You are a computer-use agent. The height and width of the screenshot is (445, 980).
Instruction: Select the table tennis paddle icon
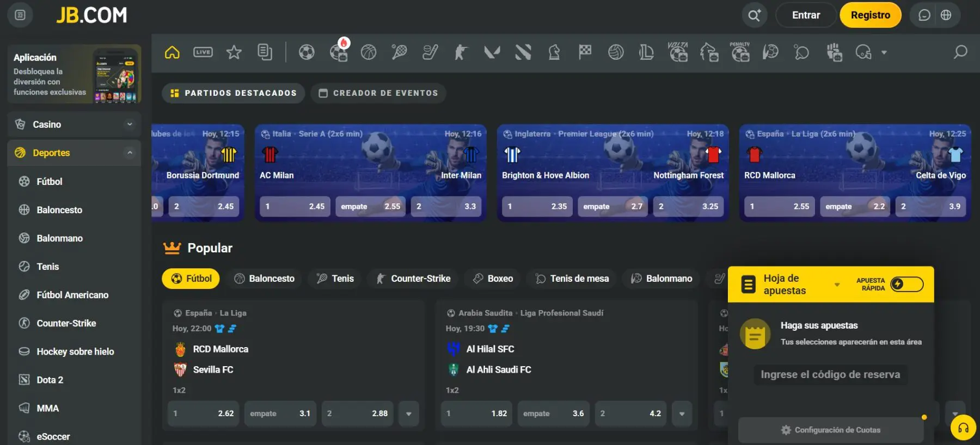coord(801,52)
